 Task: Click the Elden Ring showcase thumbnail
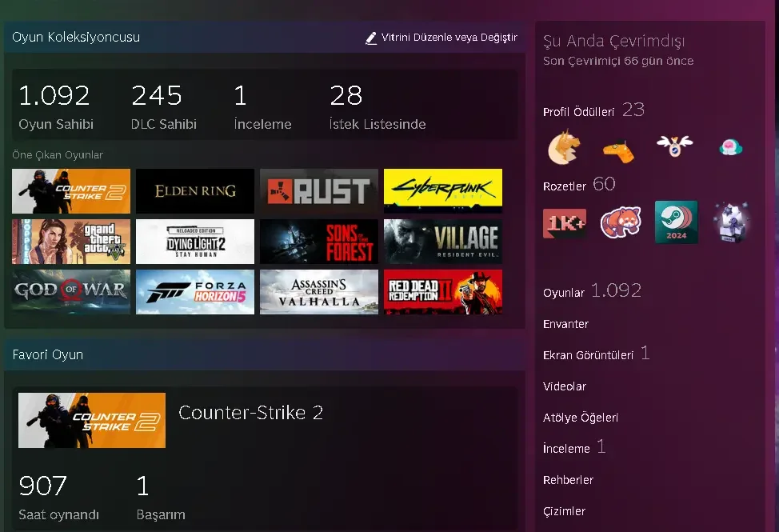coord(194,191)
